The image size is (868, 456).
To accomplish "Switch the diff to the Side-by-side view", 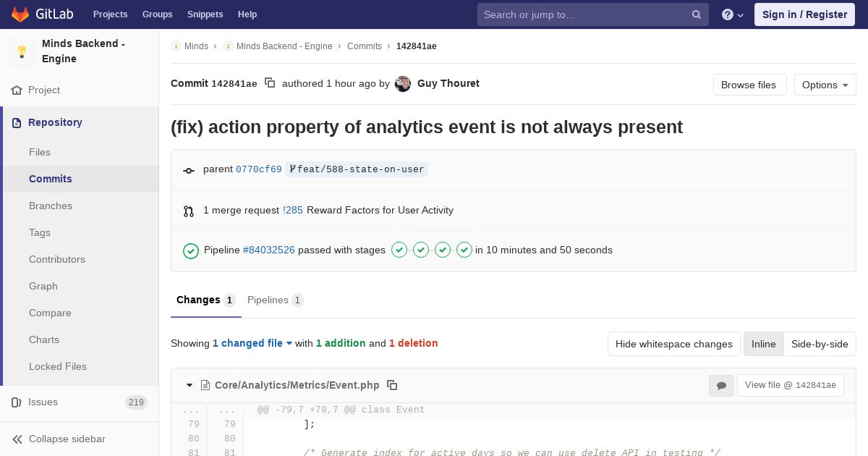I will (x=820, y=344).
